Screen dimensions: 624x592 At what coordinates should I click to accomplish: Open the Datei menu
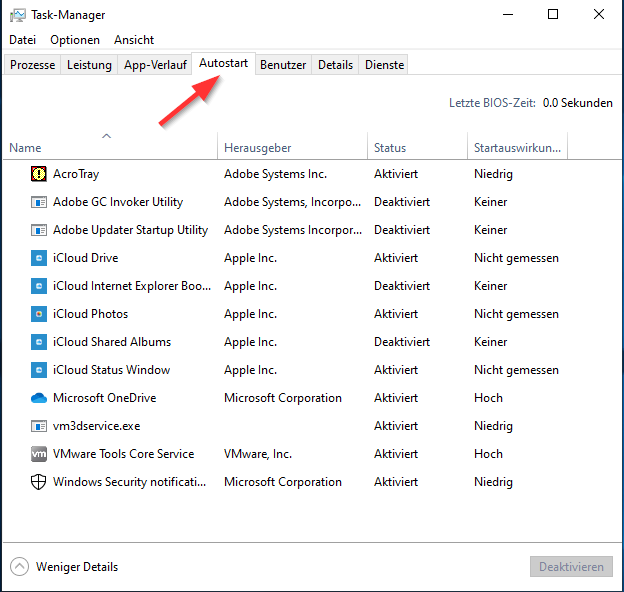point(22,40)
